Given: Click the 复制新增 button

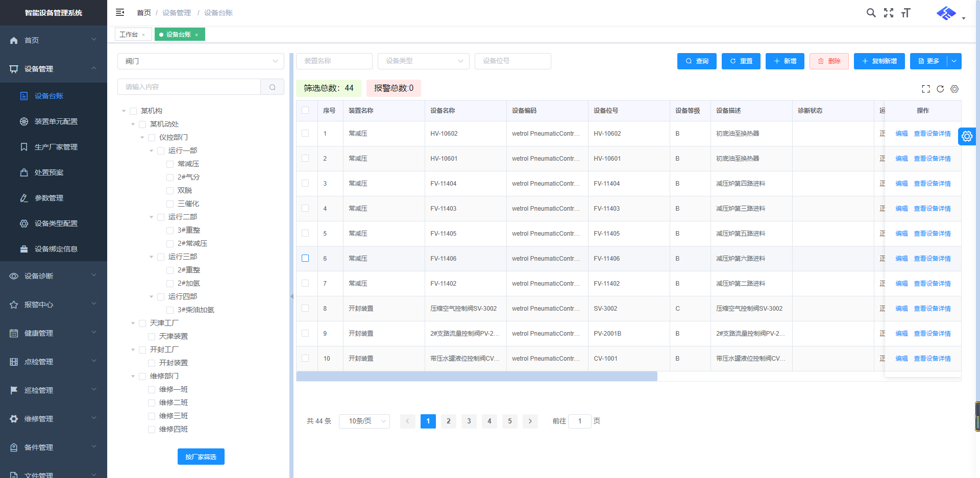Looking at the screenshot, I should 879,61.
